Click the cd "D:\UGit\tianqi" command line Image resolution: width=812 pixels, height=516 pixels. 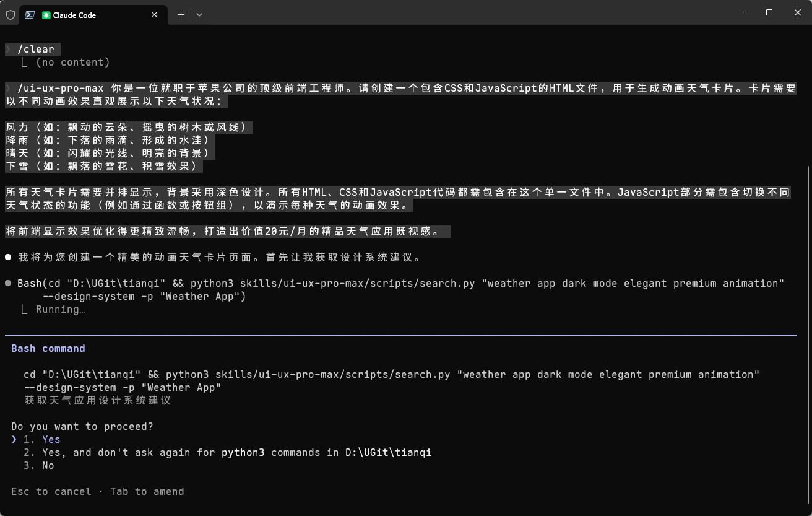tap(248, 374)
